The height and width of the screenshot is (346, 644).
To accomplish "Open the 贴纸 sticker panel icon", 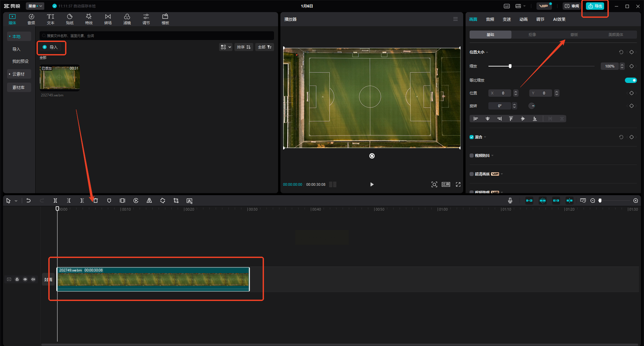I will [70, 19].
